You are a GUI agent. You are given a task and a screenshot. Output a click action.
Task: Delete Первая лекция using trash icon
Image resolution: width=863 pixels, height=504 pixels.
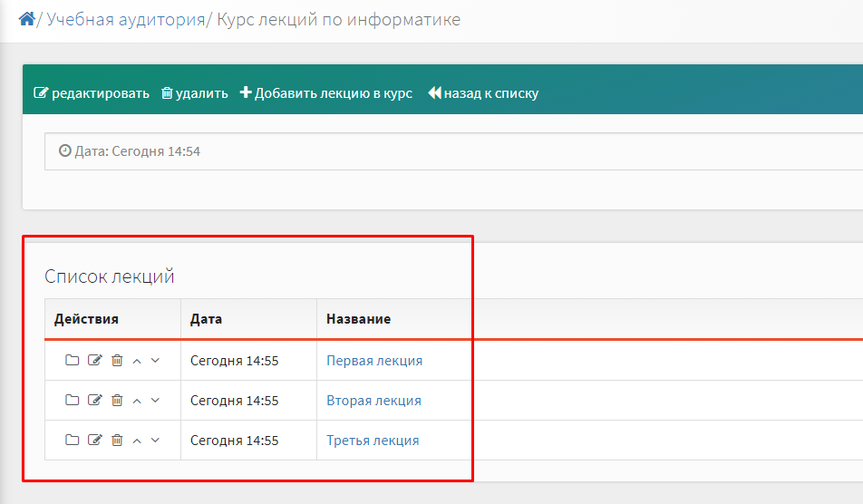click(x=117, y=361)
